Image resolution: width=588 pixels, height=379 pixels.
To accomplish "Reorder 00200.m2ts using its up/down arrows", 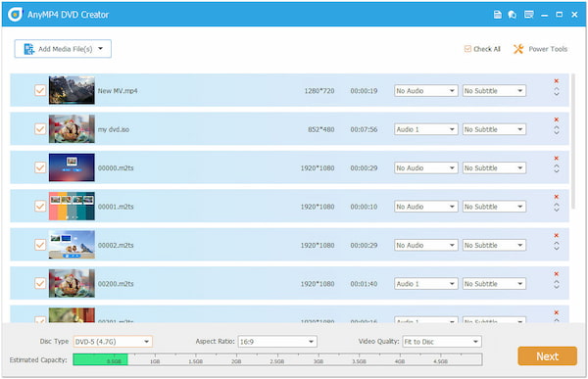I will (557, 285).
